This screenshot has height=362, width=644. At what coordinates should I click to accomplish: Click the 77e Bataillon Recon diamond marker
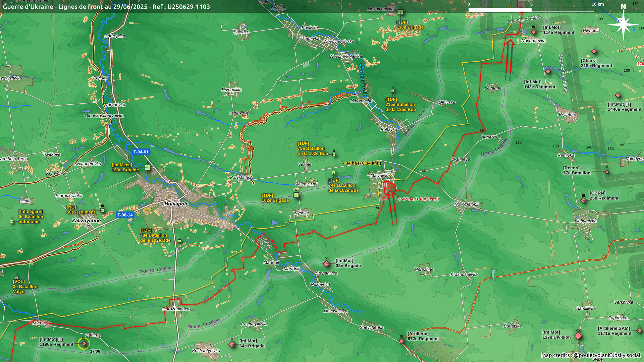coord(607,172)
